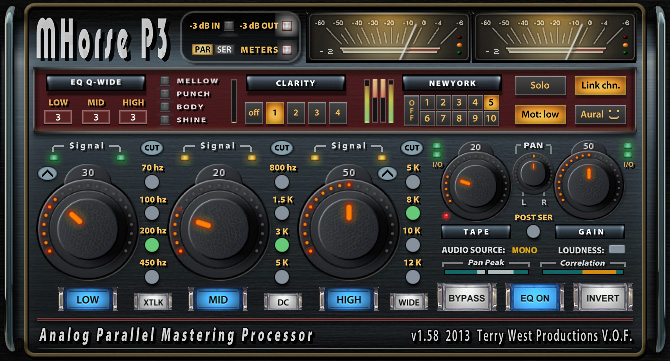Select clarity setting 1

pos(275,113)
